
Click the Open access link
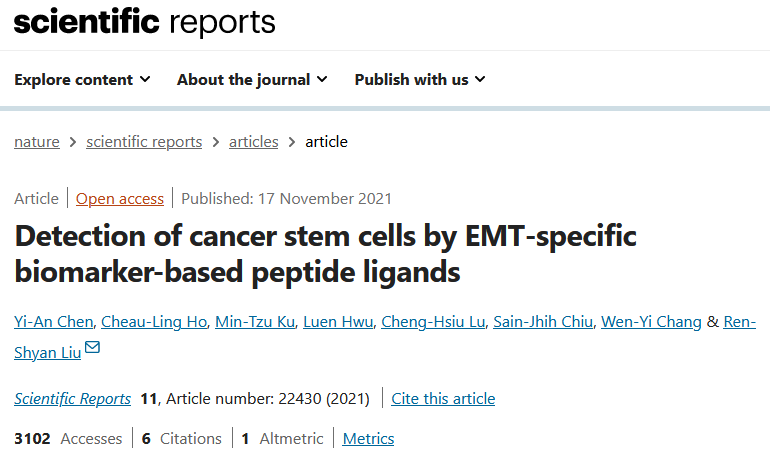coord(120,198)
